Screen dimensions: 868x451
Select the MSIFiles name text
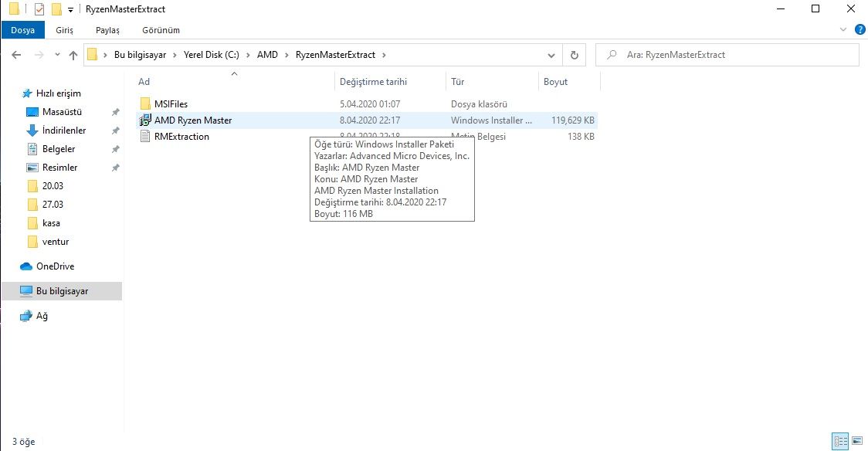click(171, 103)
